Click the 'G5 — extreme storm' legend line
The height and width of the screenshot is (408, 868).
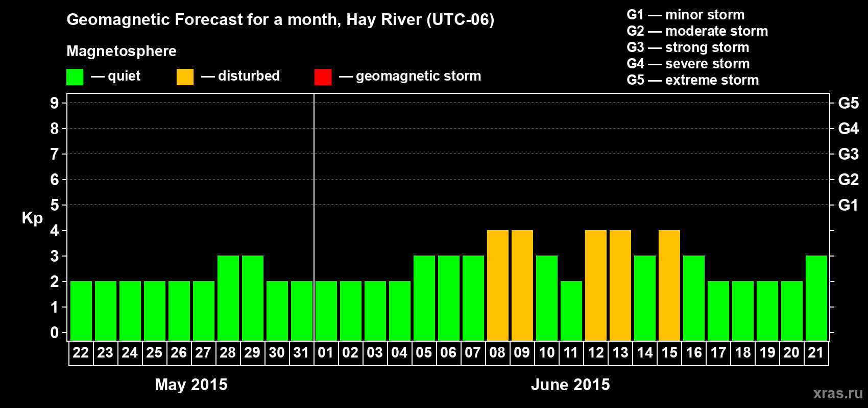(693, 80)
